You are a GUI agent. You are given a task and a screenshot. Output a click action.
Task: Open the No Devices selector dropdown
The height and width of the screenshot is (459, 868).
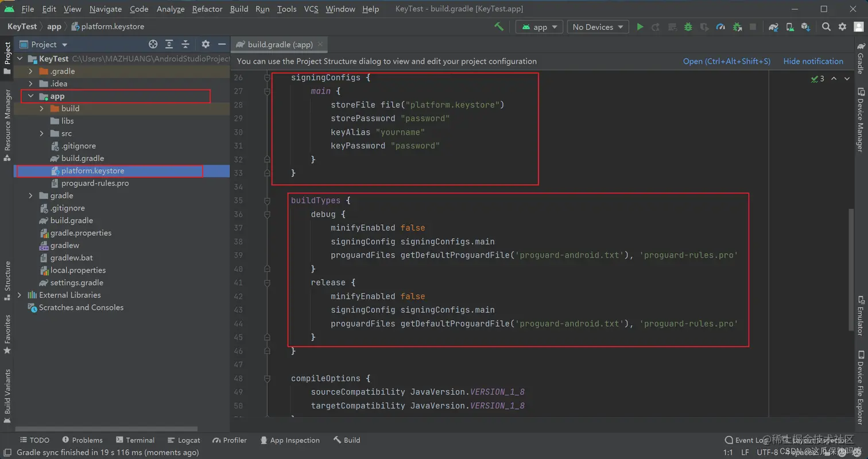coord(598,27)
